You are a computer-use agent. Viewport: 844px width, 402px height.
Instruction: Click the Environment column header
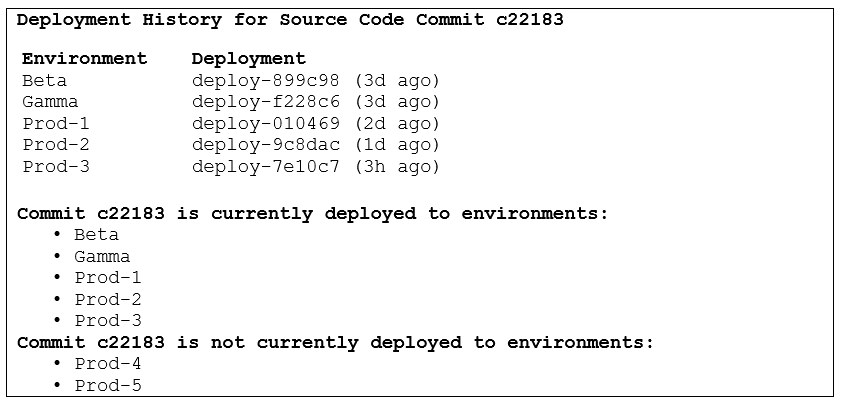pos(84,58)
